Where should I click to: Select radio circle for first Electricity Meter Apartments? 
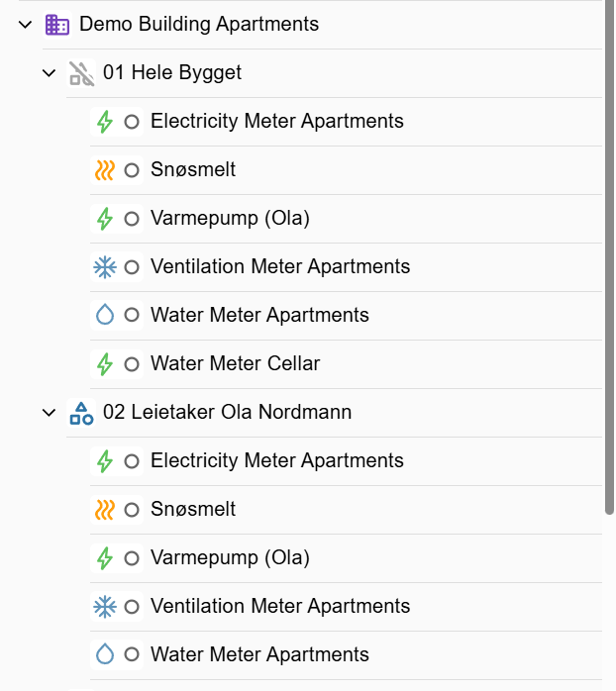[132, 122]
